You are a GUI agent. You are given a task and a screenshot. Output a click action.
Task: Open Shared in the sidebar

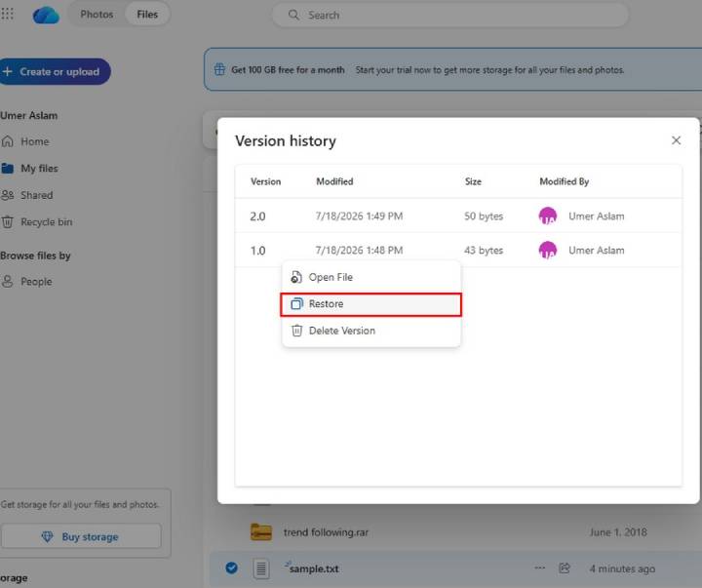click(36, 195)
